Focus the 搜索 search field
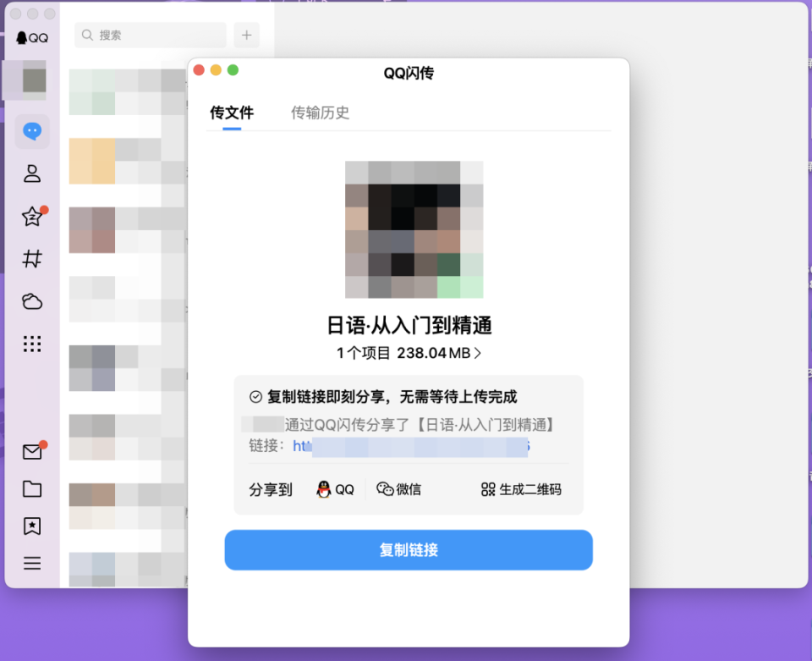The height and width of the screenshot is (661, 812). [x=151, y=36]
